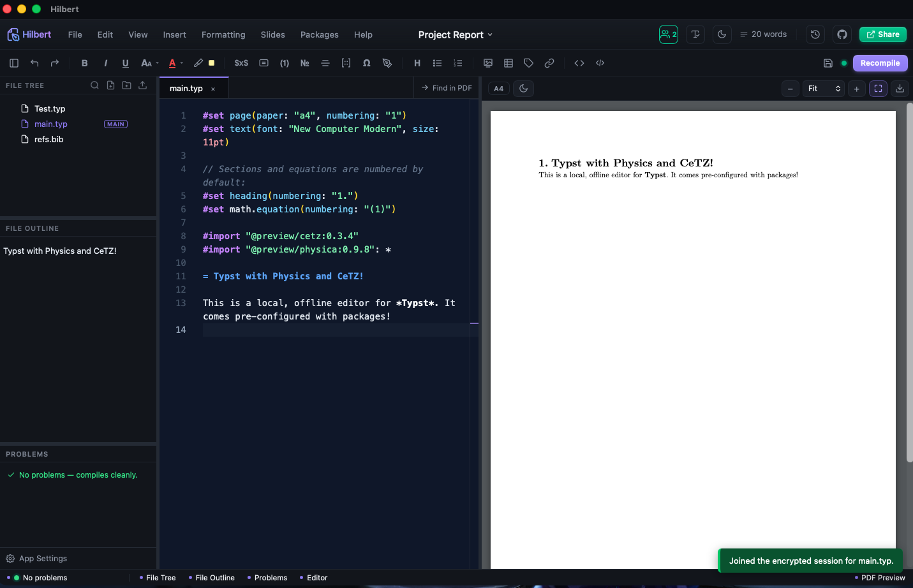Open the Slides menu
The height and width of the screenshot is (588, 913).
pyautogui.click(x=273, y=34)
